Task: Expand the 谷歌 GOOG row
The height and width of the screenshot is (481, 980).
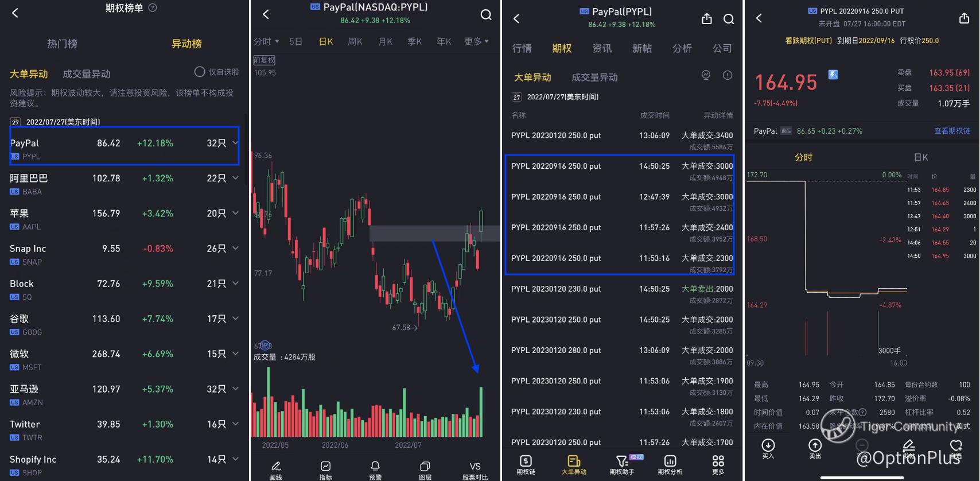Action: (235, 319)
